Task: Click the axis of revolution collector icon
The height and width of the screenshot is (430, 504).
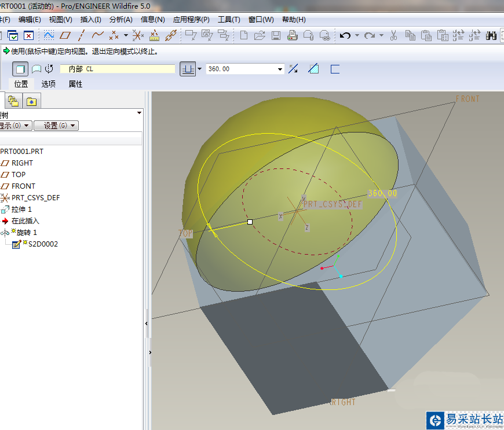Action: pyautogui.click(x=49, y=69)
